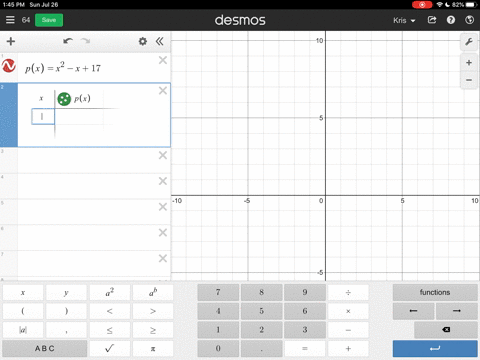This screenshot has width=480, height=360.
Task: Delete expression p(x) = x² − x + 17
Action: 163,60
